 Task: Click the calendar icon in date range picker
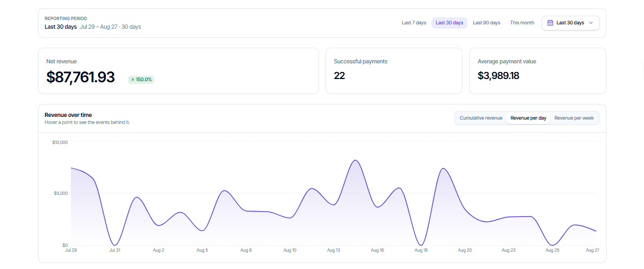[550, 23]
